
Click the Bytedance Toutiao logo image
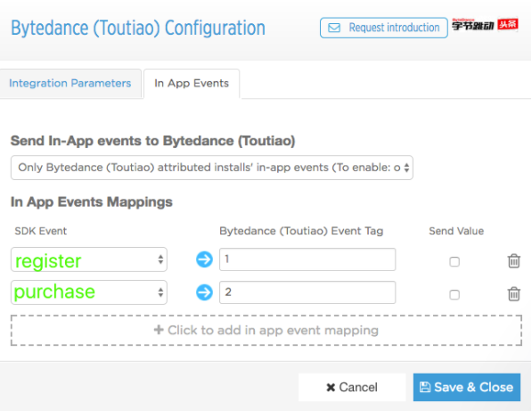coord(485,24)
